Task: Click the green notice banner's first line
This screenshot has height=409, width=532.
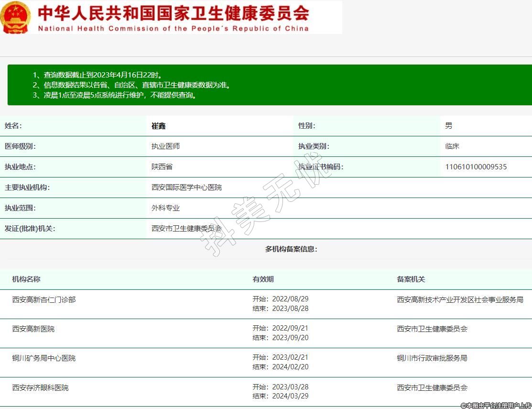Action: pyautogui.click(x=98, y=75)
